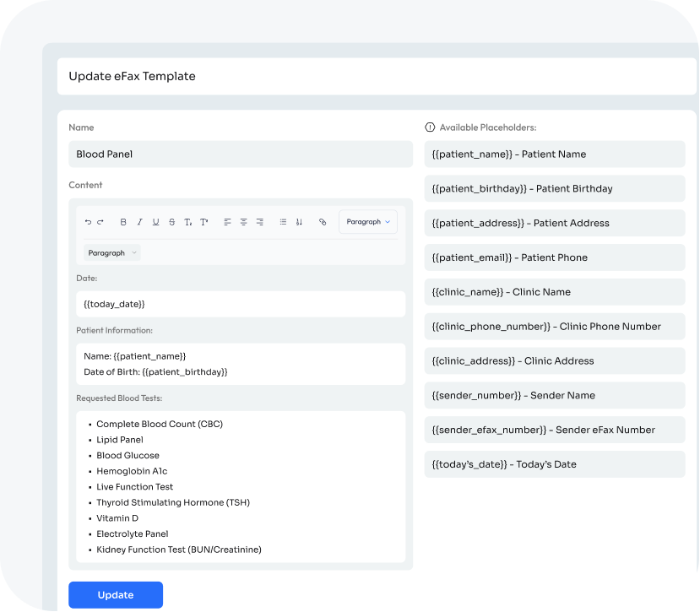700x612 pixels.
Task: Apply subscript text formatting
Action: click(187, 222)
